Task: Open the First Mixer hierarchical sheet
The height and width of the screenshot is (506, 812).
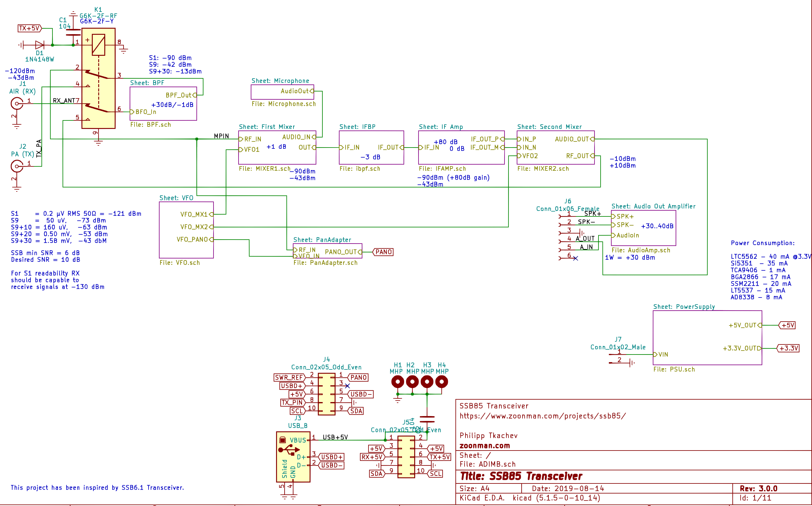Action: [277, 157]
